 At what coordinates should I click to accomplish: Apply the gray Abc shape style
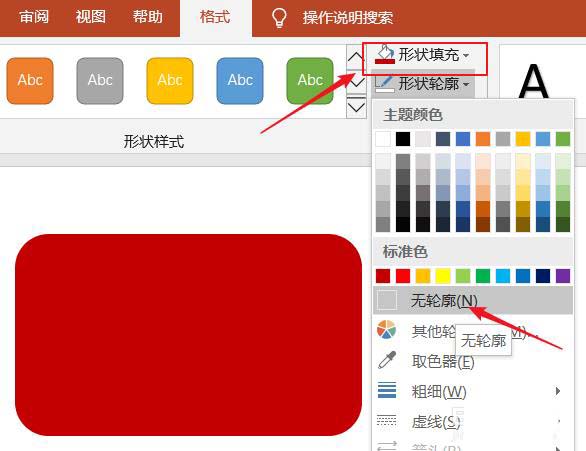coord(100,81)
